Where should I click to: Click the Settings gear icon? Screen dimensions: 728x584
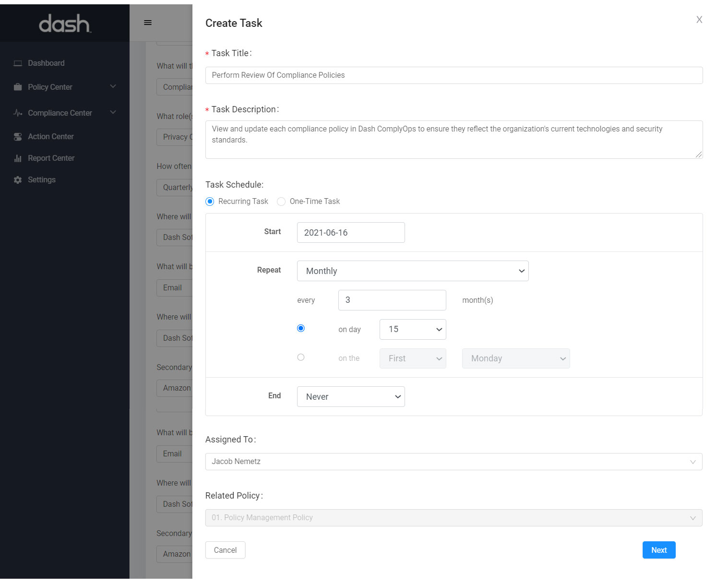coord(18,180)
